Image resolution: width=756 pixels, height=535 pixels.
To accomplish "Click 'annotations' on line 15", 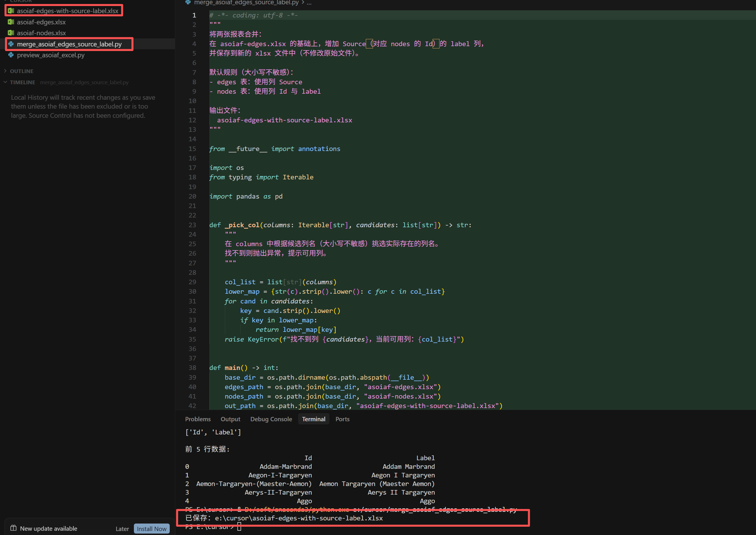I will coord(319,149).
